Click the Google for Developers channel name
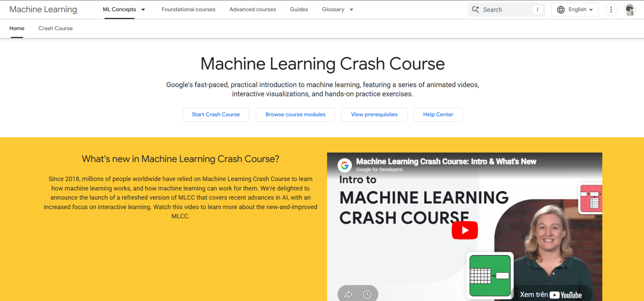The width and height of the screenshot is (644, 301). coord(379,170)
